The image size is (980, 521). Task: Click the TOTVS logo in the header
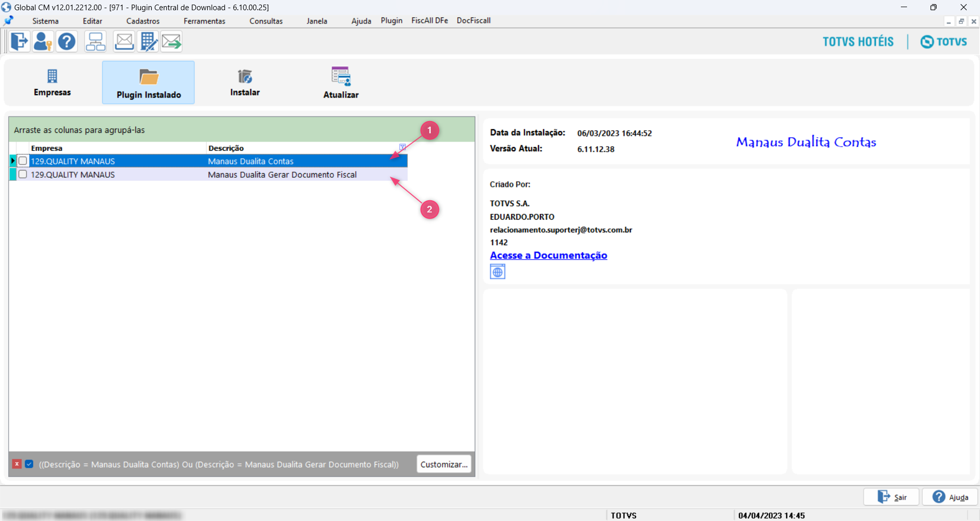(x=944, y=41)
